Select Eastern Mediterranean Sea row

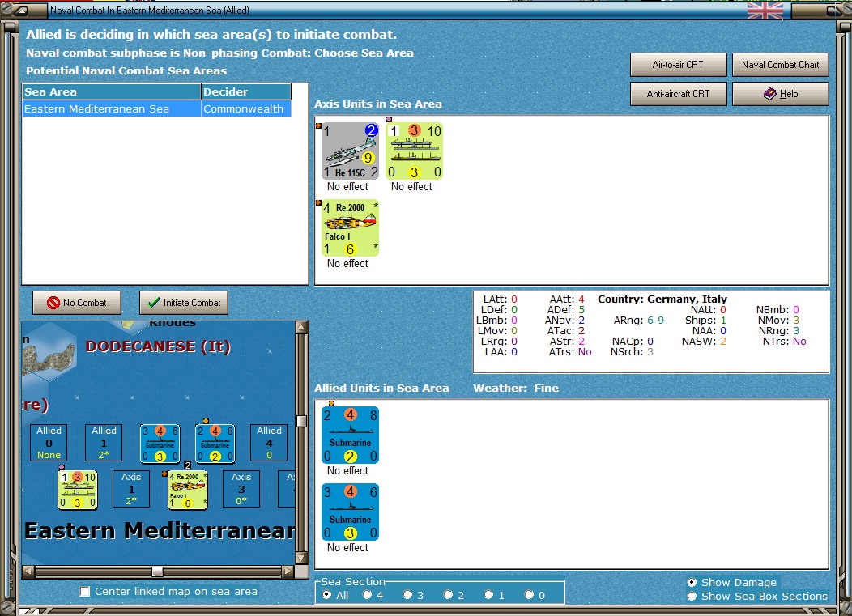157,108
